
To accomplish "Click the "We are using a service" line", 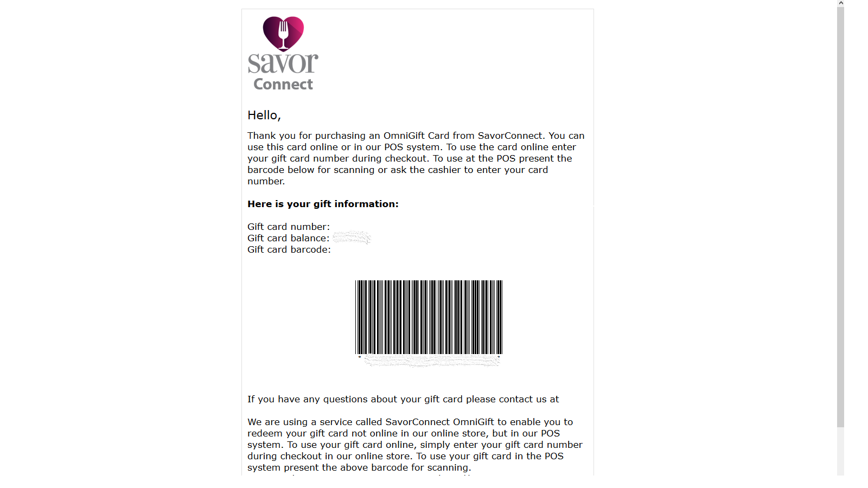I will click(x=410, y=422).
